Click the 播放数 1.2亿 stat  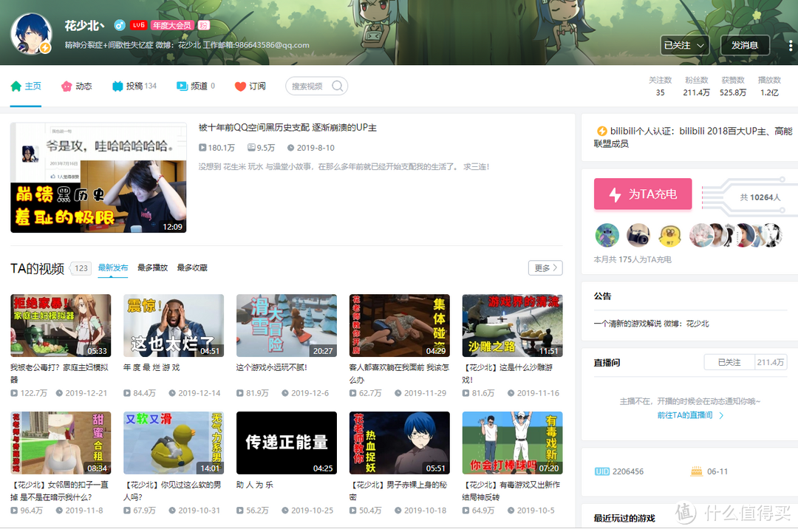point(769,86)
